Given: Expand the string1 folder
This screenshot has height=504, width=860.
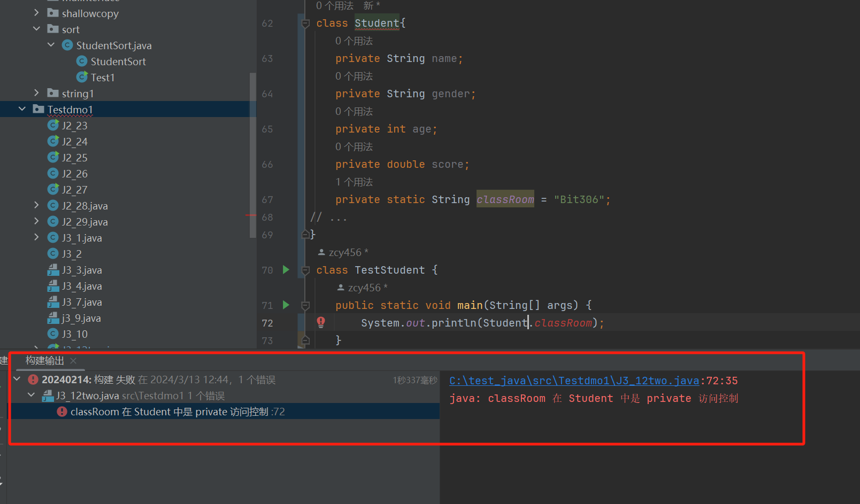Looking at the screenshot, I should pyautogui.click(x=36, y=92).
